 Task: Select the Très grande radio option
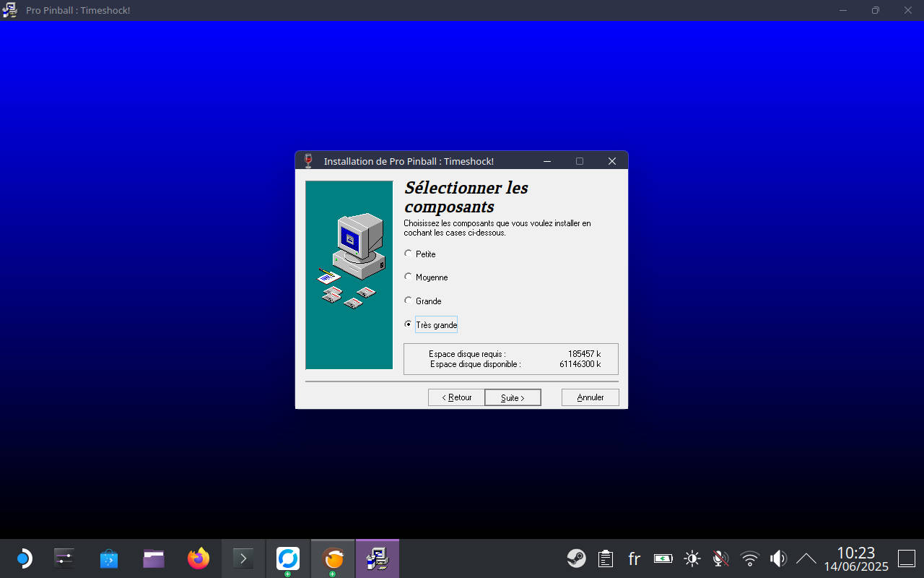431,325
